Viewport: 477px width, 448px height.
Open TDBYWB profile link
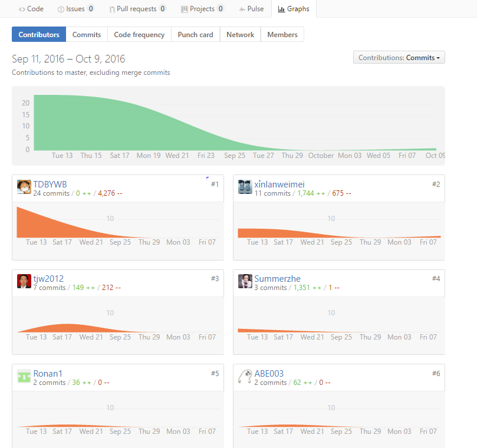point(50,185)
